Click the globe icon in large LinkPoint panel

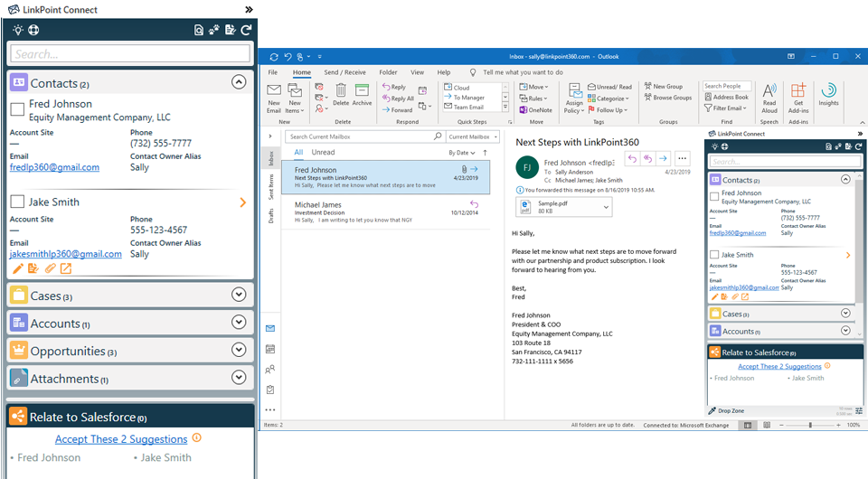click(x=33, y=30)
